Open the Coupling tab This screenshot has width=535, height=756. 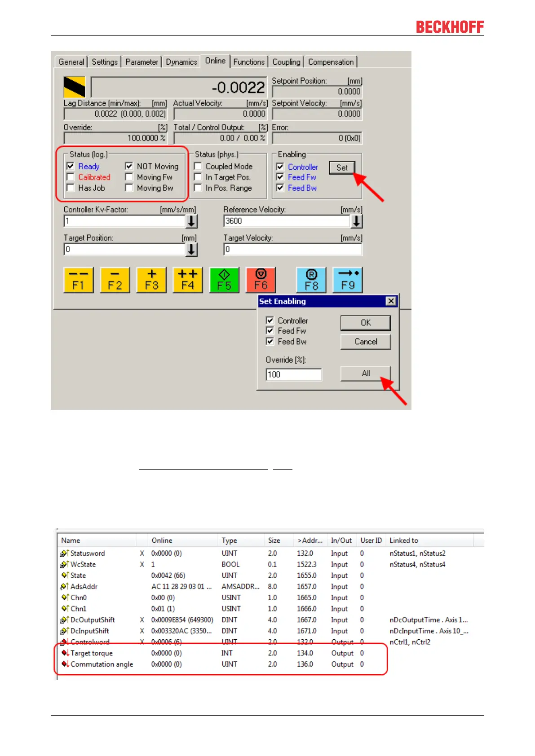286,62
